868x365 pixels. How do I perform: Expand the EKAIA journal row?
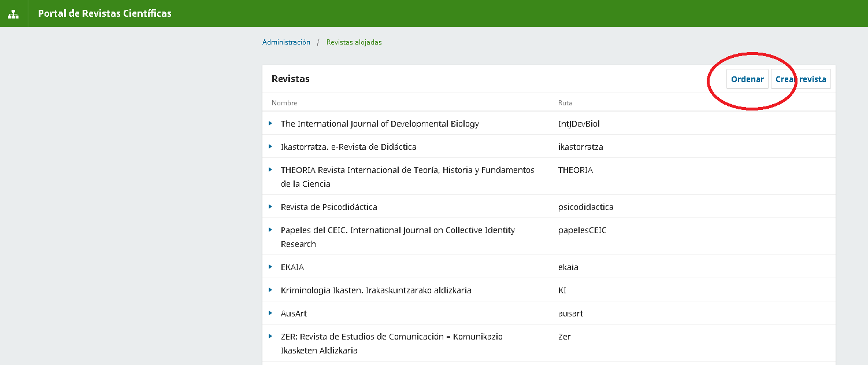(270, 267)
